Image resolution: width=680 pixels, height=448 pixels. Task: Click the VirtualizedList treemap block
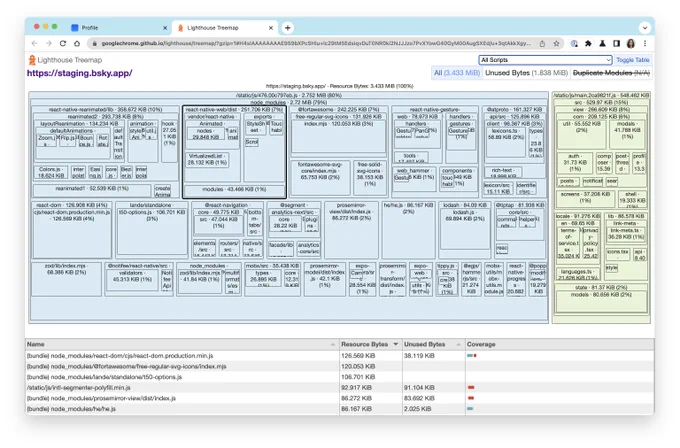click(207, 160)
